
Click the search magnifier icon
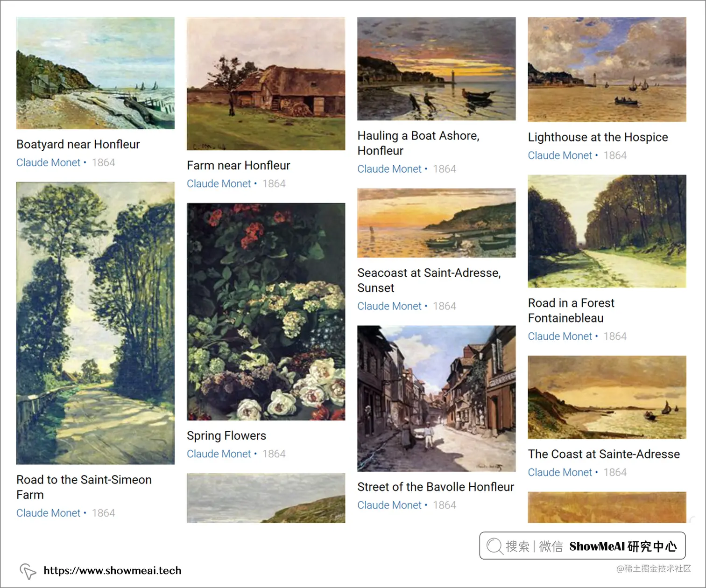[494, 546]
